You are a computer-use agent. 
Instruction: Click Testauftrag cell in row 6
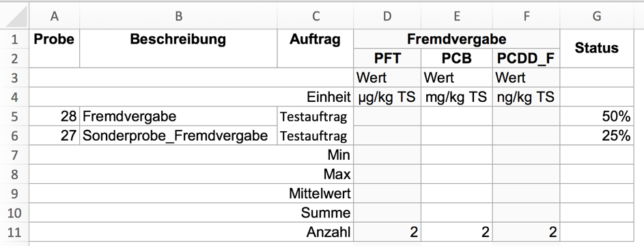point(315,135)
